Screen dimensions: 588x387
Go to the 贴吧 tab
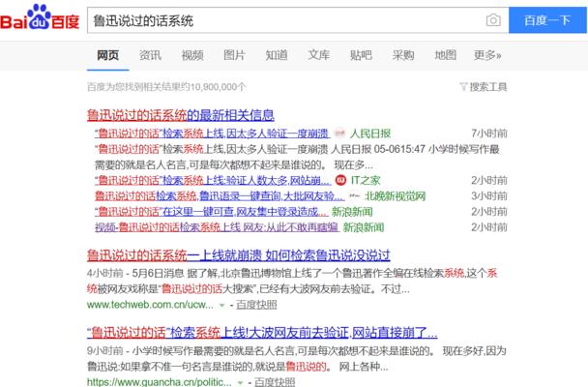pyautogui.click(x=361, y=55)
